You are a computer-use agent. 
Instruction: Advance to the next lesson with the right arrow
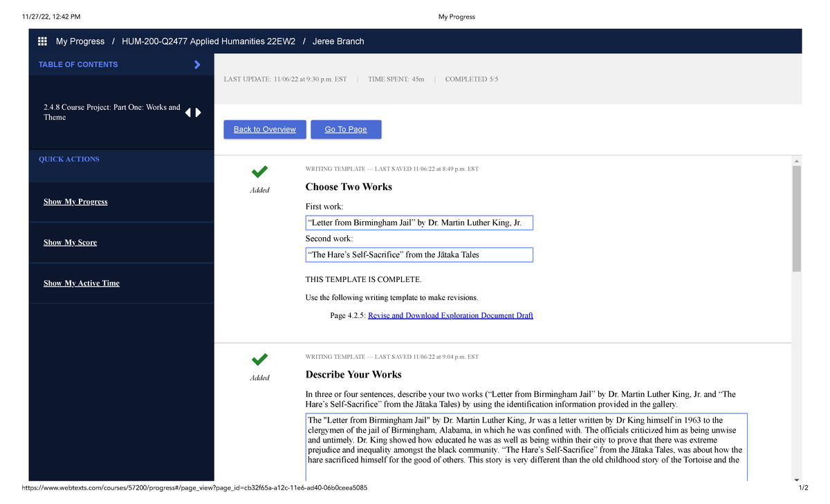click(197, 111)
